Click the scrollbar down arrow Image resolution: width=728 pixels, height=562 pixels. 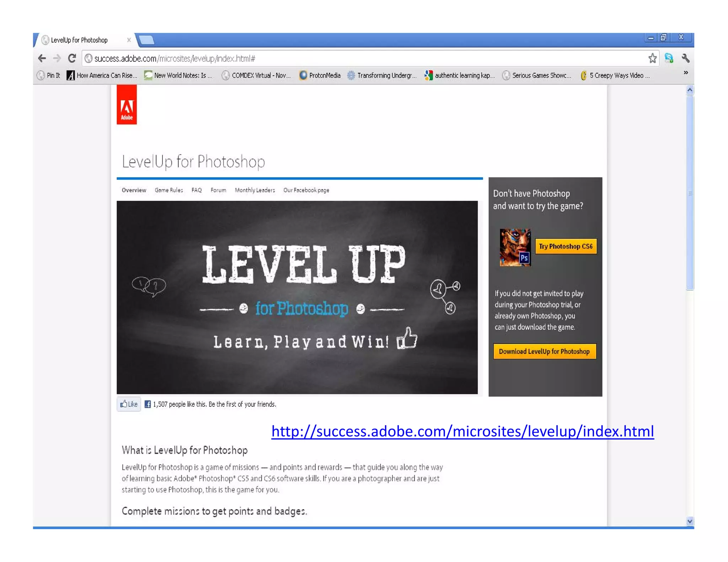point(690,522)
